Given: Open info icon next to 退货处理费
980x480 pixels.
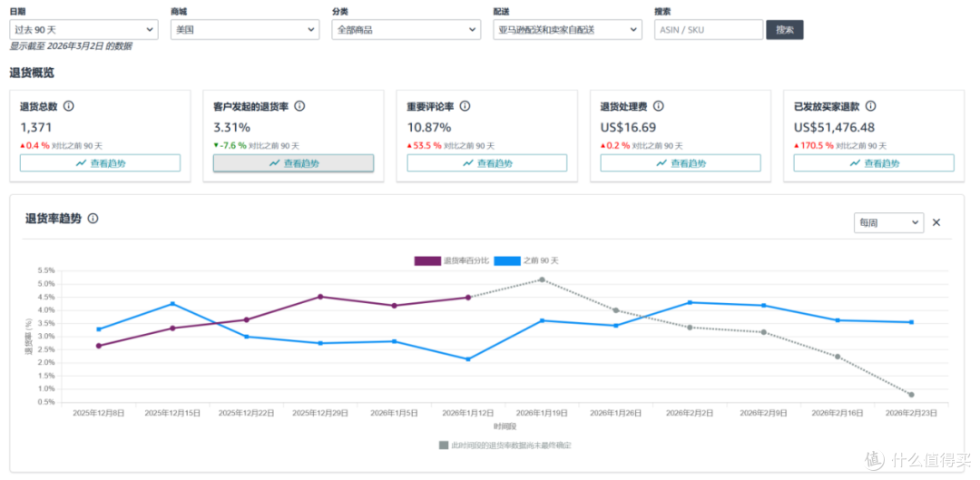Looking at the screenshot, I should [658, 106].
